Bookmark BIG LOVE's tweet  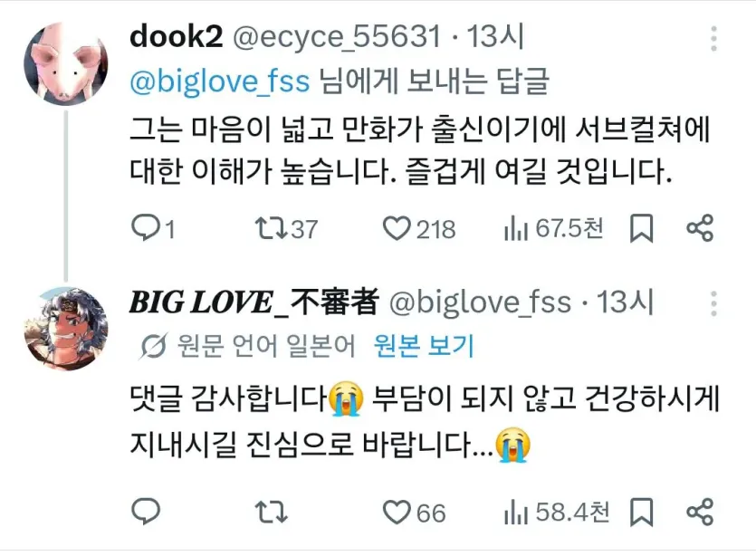(642, 513)
